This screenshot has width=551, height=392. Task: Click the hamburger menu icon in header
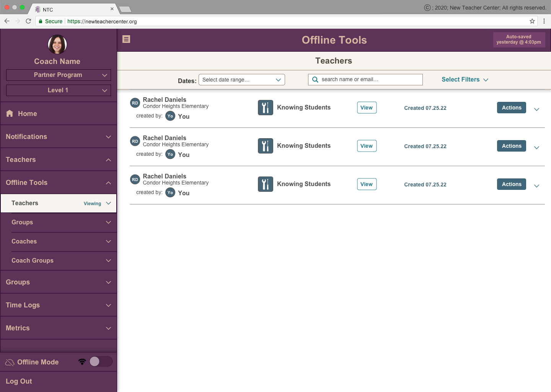pos(126,39)
